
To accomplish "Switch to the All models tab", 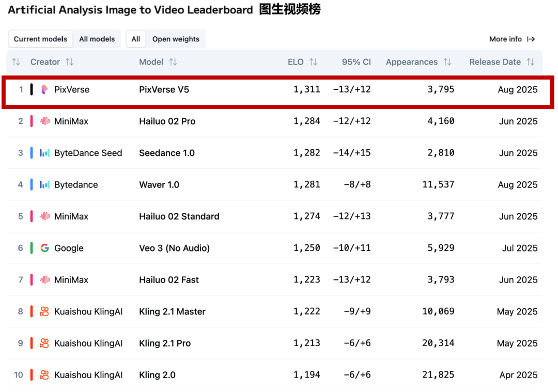I will (97, 39).
